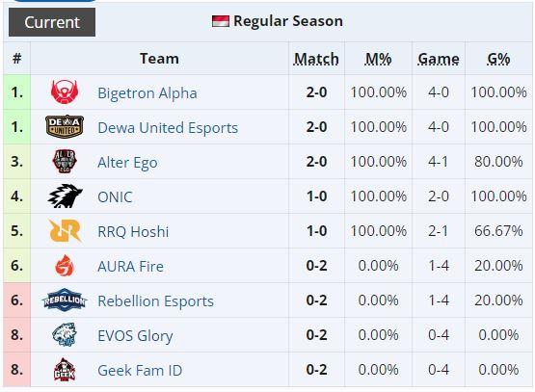Select the Current standings button
Image resolution: width=535 pixels, height=392 pixels.
point(52,22)
